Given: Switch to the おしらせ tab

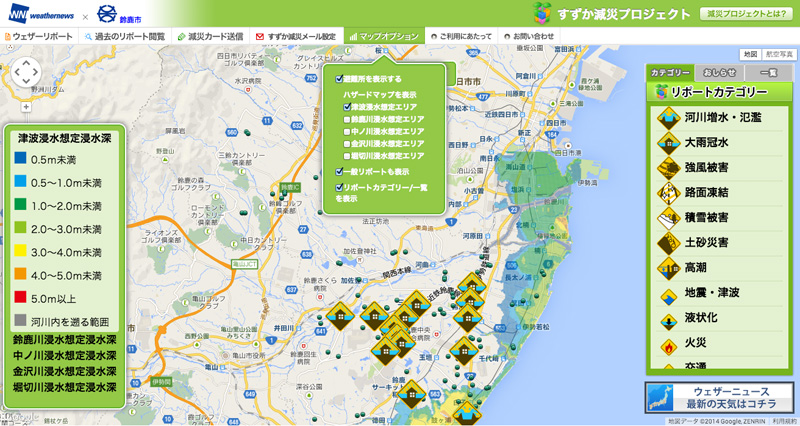Looking at the screenshot, I should click(720, 73).
